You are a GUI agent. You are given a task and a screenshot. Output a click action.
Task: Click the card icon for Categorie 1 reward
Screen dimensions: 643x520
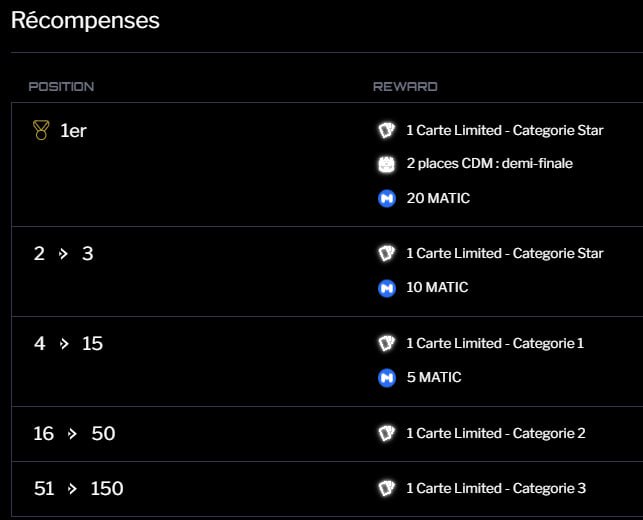(386, 343)
